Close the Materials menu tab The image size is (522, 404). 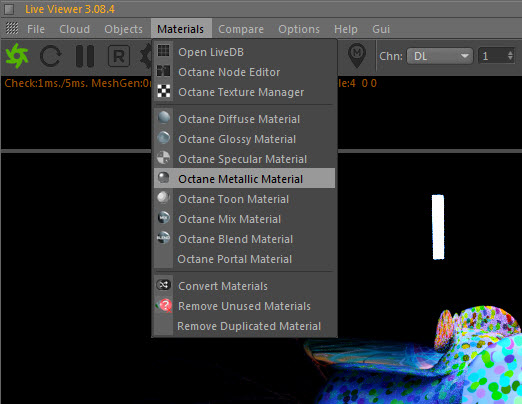pos(181,29)
